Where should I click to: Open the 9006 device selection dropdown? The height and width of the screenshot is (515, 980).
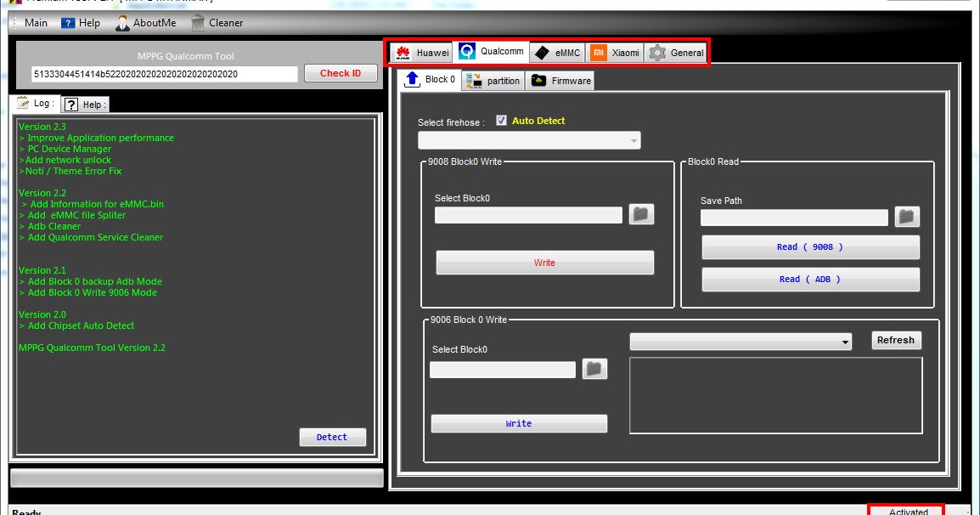847,341
